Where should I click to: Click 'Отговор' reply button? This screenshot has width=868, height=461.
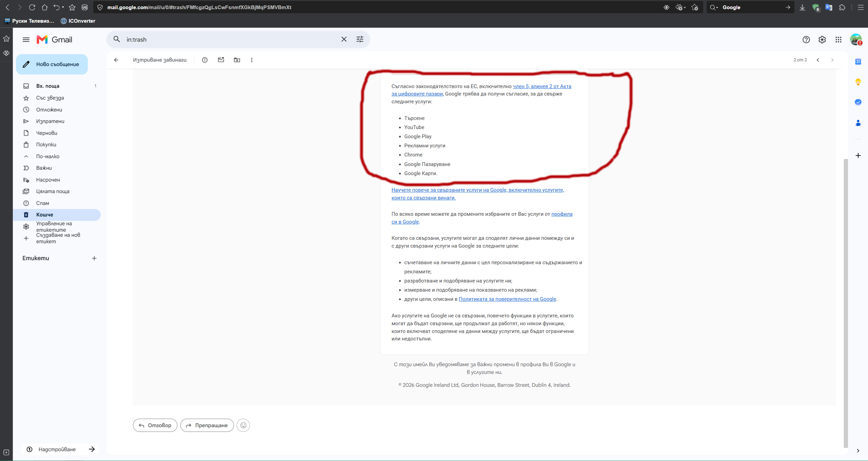(x=155, y=425)
